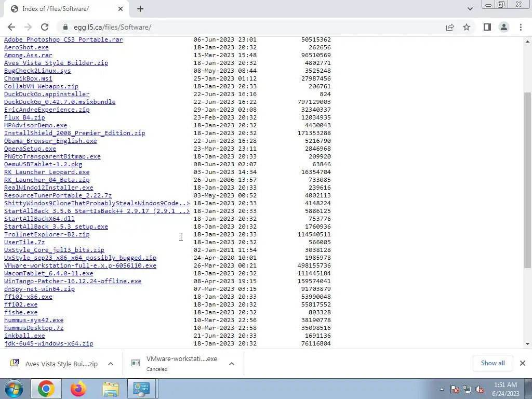Open the Chrome profile menu

tap(504, 27)
